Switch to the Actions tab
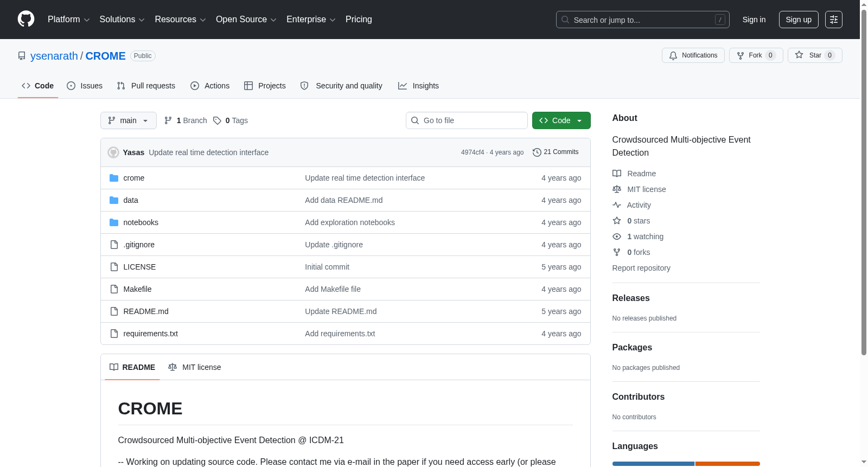This screenshot has width=868, height=467. pos(210,86)
